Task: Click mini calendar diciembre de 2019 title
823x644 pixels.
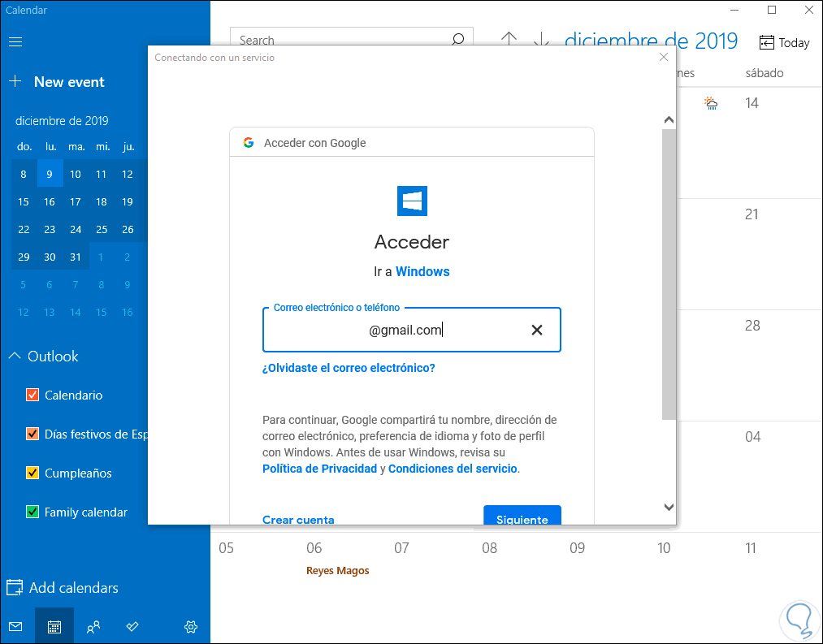Action: coord(62,121)
